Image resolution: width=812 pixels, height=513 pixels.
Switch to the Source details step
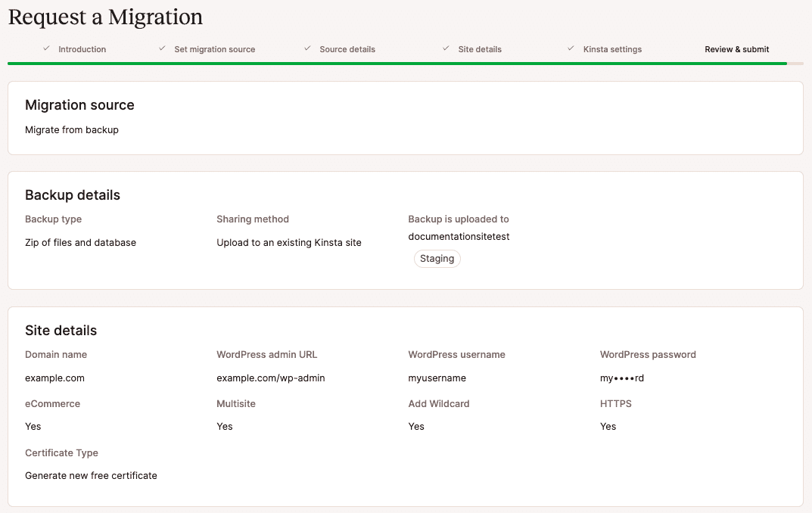click(x=347, y=49)
